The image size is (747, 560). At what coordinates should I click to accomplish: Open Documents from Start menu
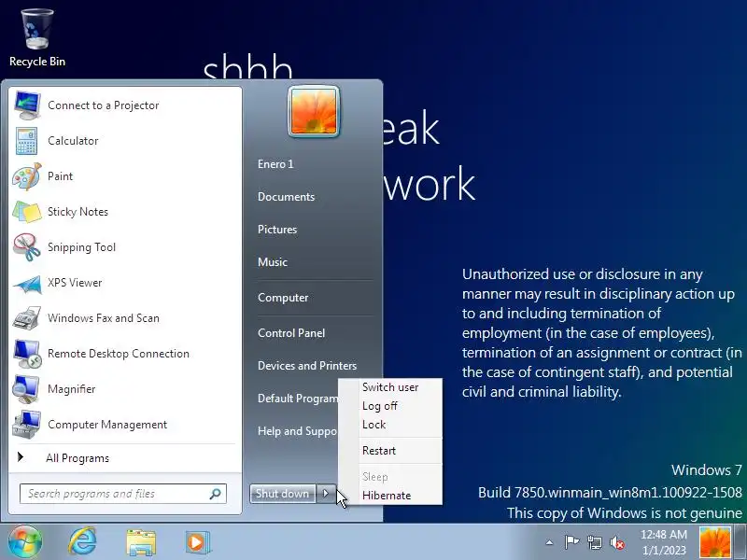[286, 197]
